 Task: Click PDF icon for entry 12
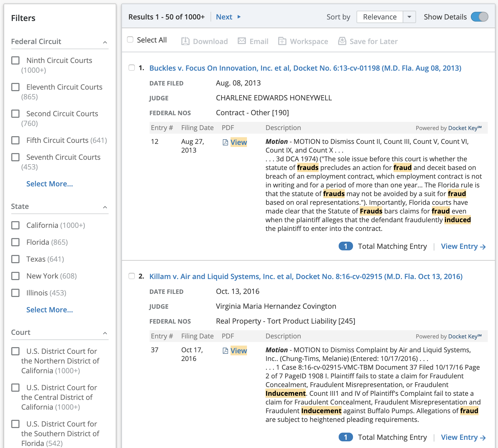click(x=225, y=142)
